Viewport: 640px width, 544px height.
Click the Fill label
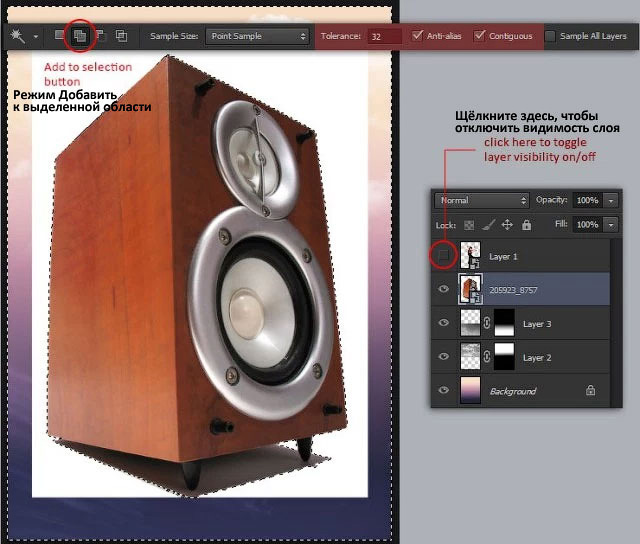pos(561,224)
